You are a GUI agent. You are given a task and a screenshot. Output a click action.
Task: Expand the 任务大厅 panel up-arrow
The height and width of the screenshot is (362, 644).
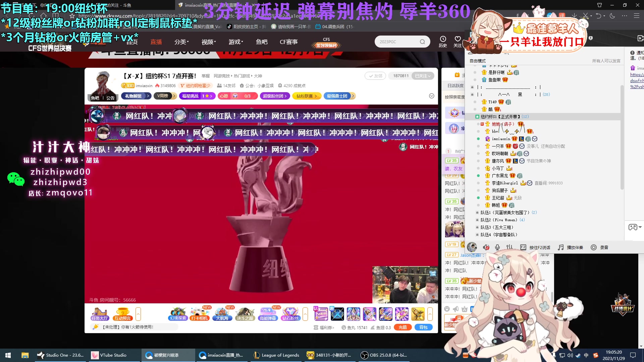(138, 314)
